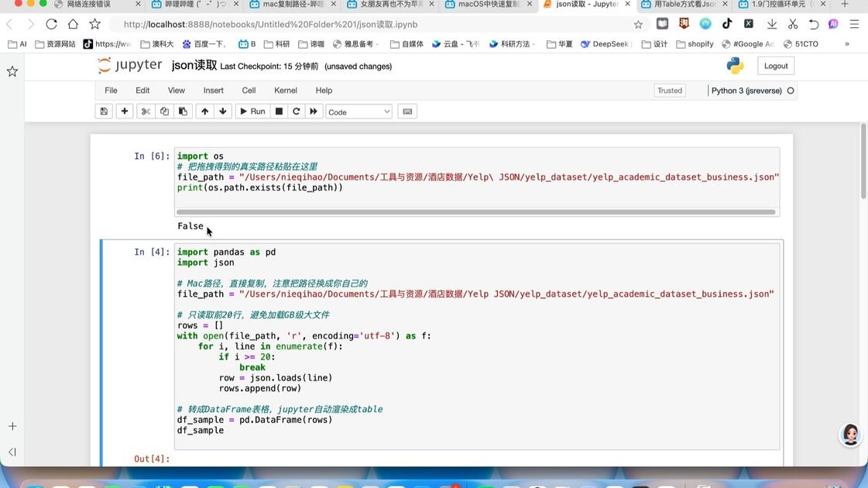
Task: Go back to the previous page
Action: pyautogui.click(x=9, y=24)
